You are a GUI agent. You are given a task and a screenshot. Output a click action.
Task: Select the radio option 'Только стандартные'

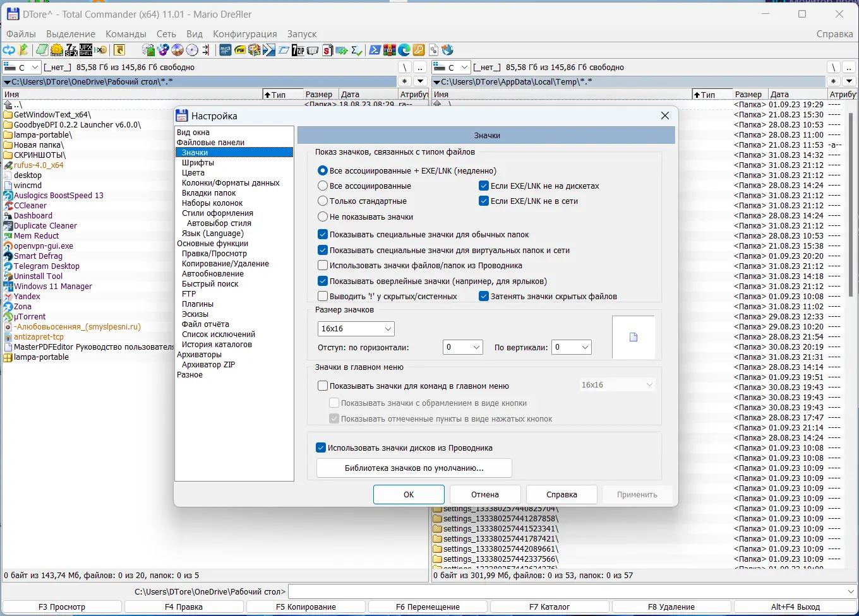coord(323,201)
